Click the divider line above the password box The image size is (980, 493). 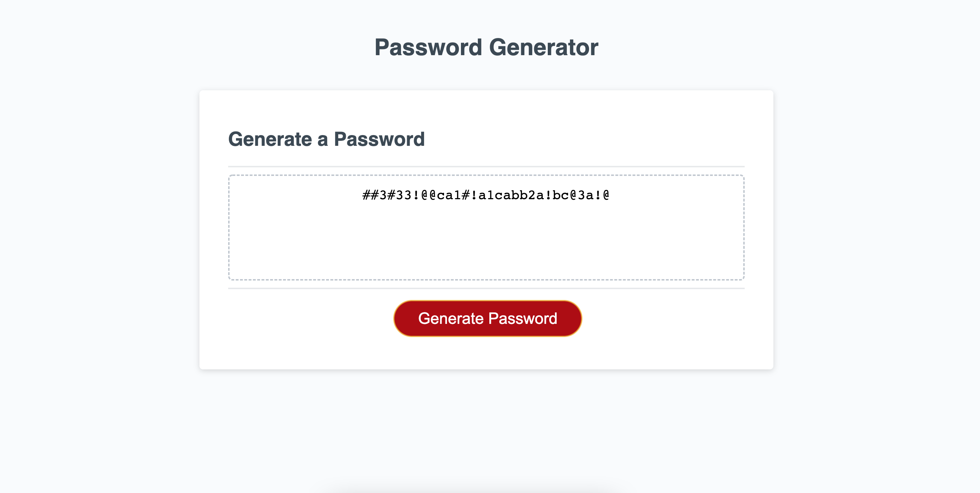click(486, 166)
